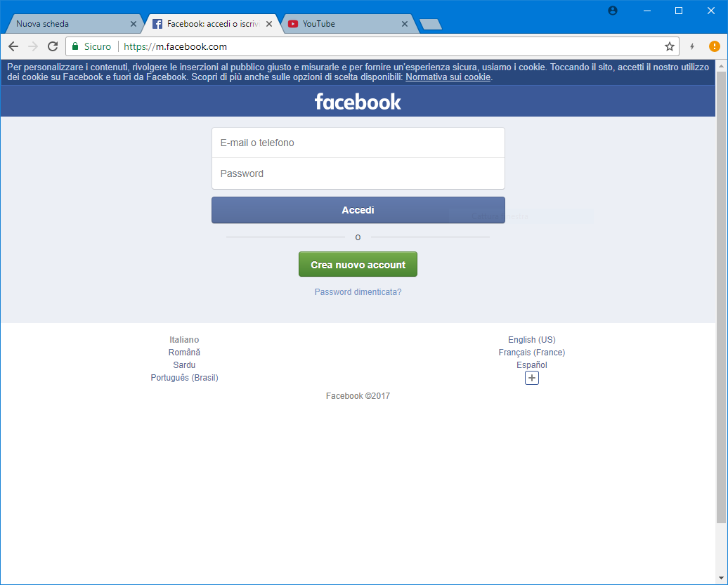Click the lightning bolt extension icon
This screenshot has width=728, height=585.
[x=692, y=46]
